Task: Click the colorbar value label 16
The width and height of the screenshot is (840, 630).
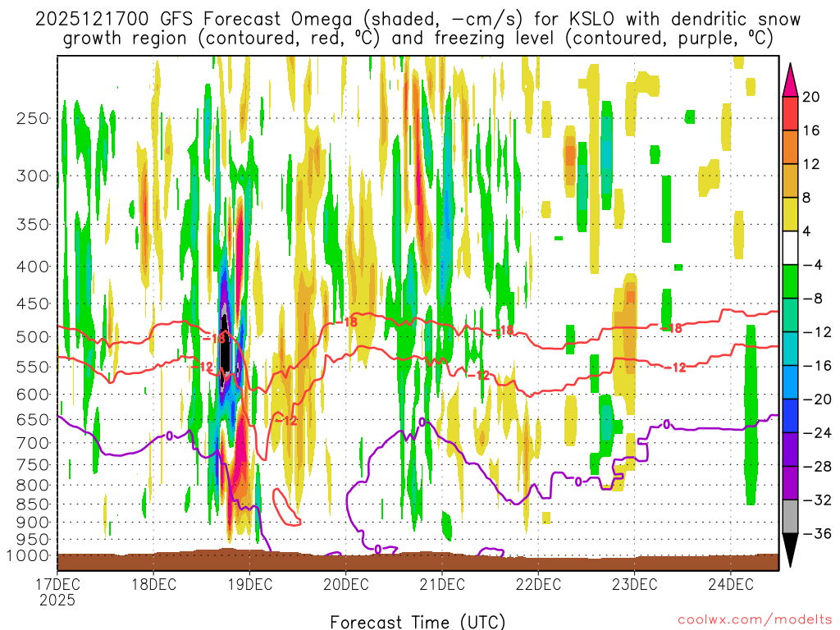Action: [x=811, y=130]
